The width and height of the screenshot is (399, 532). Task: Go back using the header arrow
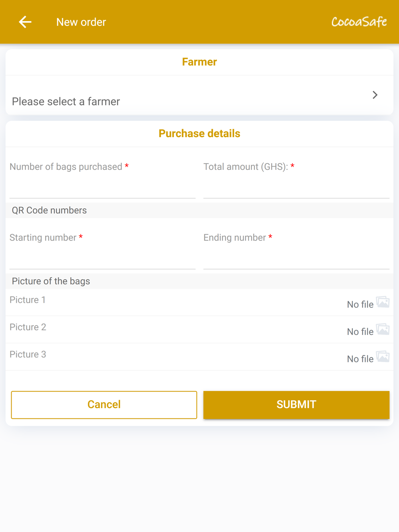[x=25, y=22]
